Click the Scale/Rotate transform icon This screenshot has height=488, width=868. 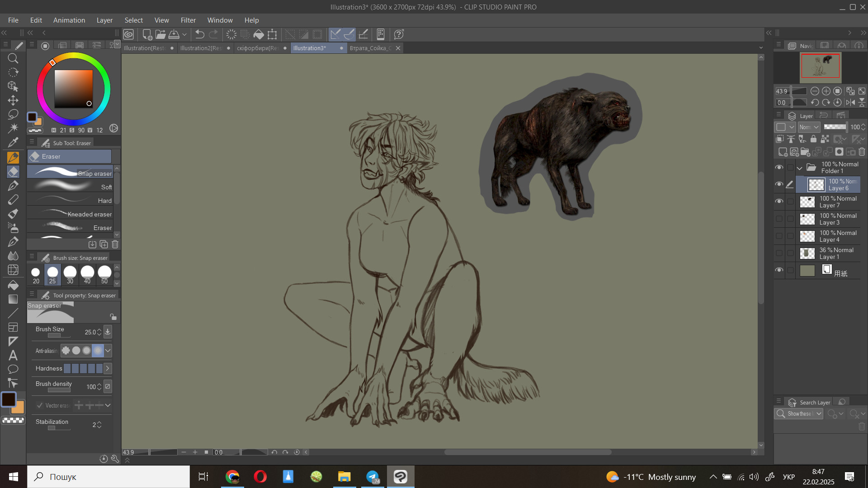[x=272, y=34]
